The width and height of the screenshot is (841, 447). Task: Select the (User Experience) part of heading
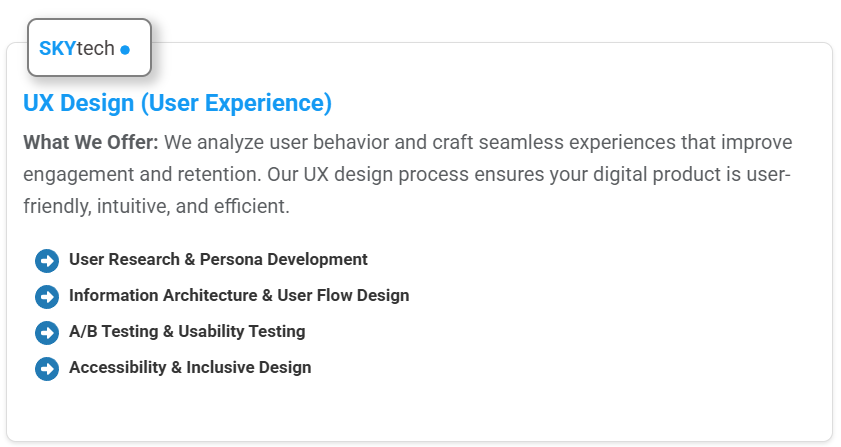[x=237, y=103]
